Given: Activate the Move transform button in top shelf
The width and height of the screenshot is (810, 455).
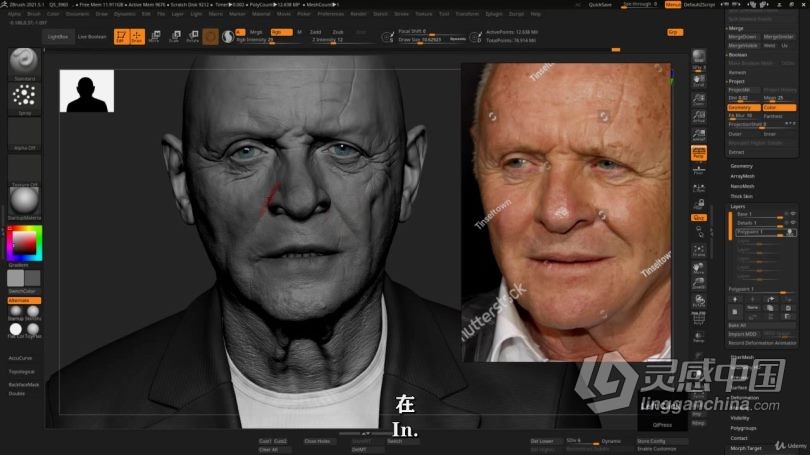Looking at the screenshot, I should (154, 36).
